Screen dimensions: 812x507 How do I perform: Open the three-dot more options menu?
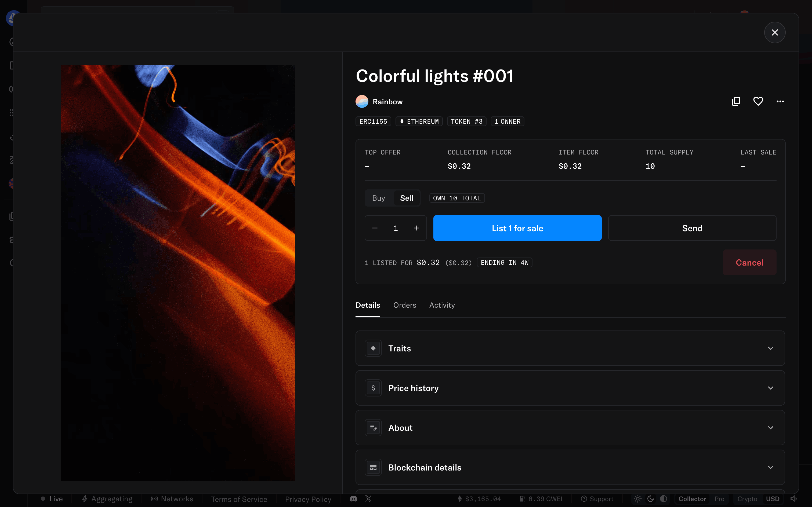coord(780,101)
